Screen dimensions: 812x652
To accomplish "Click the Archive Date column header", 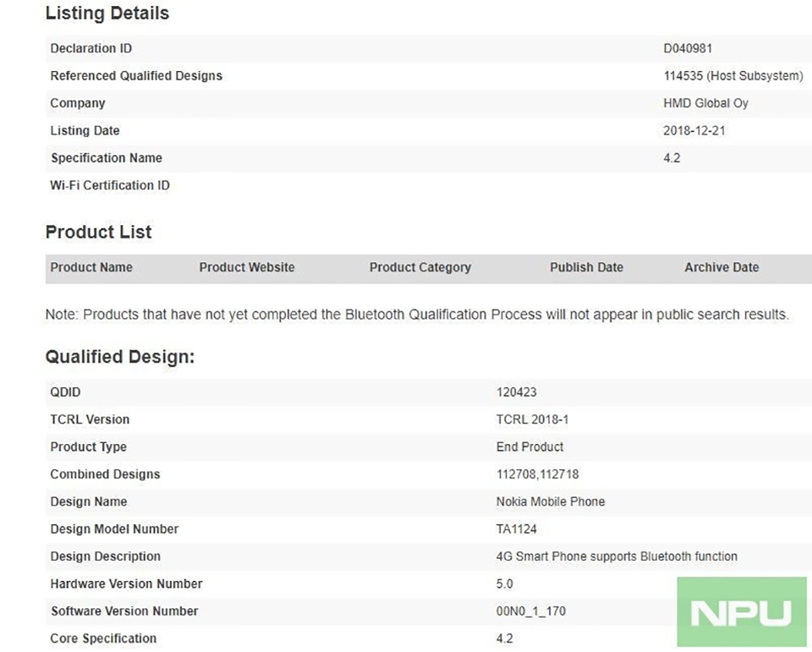I will click(721, 267).
